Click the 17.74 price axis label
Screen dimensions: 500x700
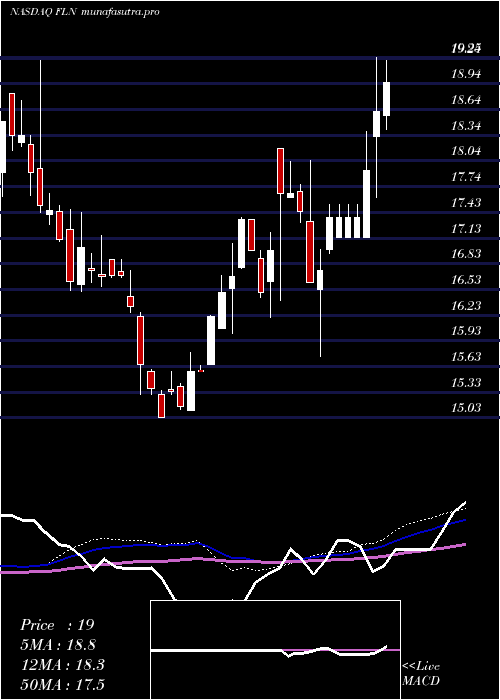pos(466,177)
